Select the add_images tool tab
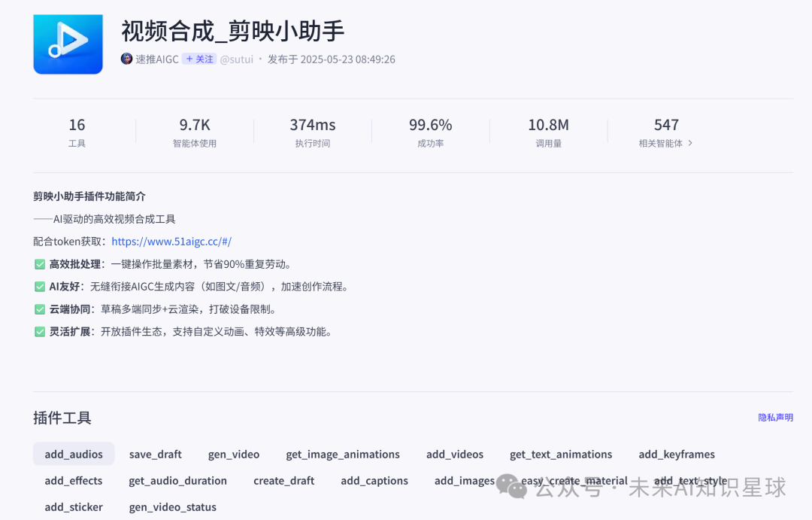Screen dimensions: 812x520 coord(465,481)
